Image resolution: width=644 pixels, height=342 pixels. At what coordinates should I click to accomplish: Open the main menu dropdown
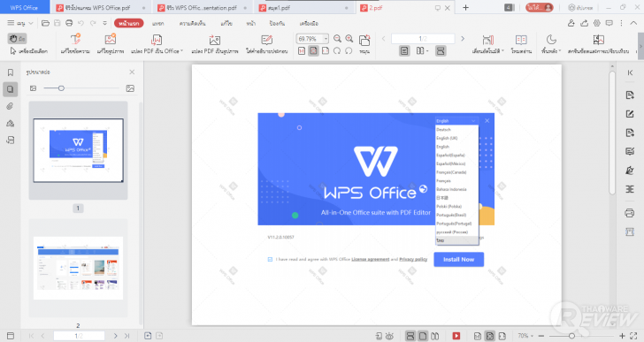pos(19,23)
